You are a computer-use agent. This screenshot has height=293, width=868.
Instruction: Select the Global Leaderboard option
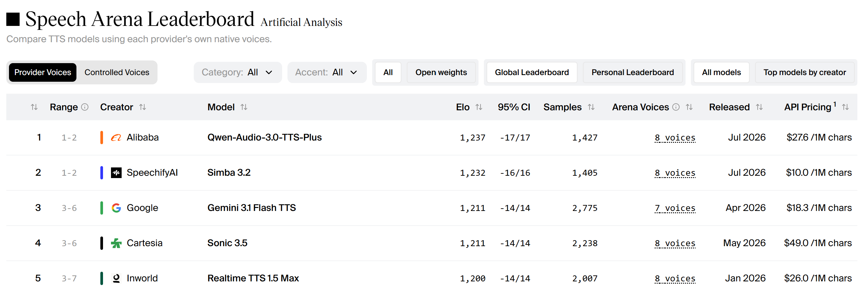[532, 72]
